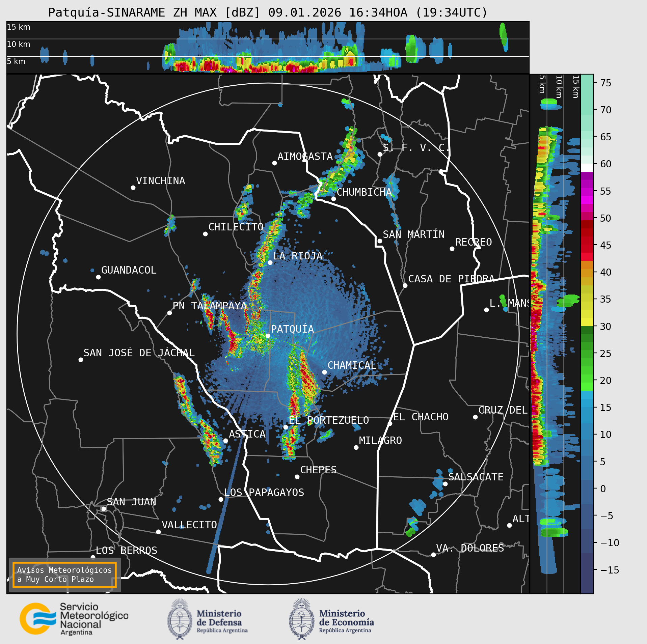The width and height of the screenshot is (647, 644).
Task: Click the ASTICA city label
Action: click(x=247, y=434)
